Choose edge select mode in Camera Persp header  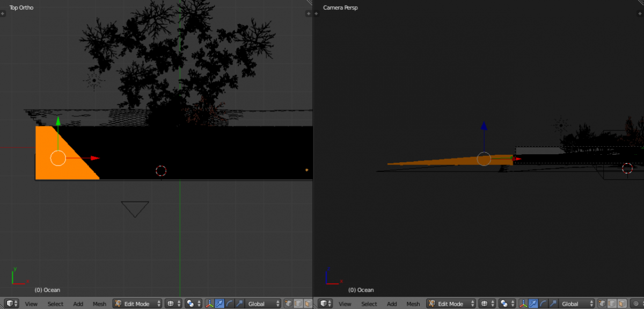(612, 304)
